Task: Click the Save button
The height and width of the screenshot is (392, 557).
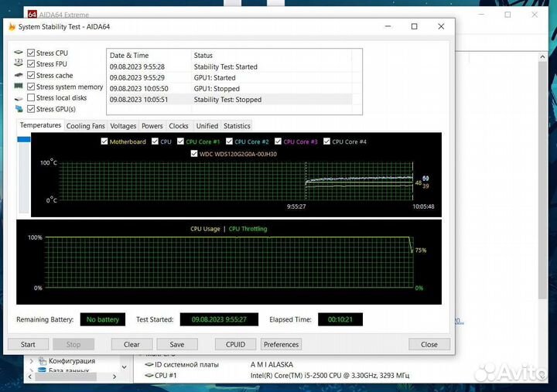Action: click(x=177, y=344)
